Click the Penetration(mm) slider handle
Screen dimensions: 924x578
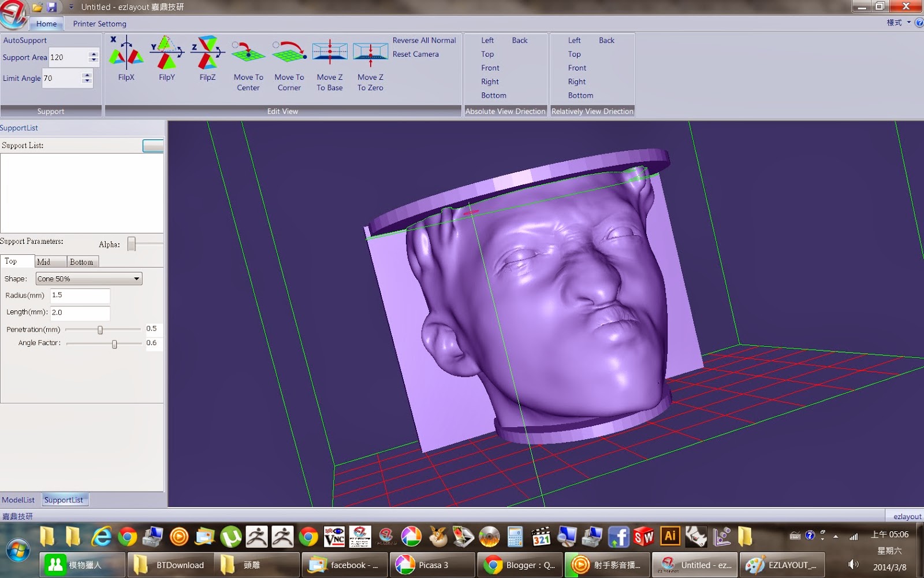pos(100,329)
